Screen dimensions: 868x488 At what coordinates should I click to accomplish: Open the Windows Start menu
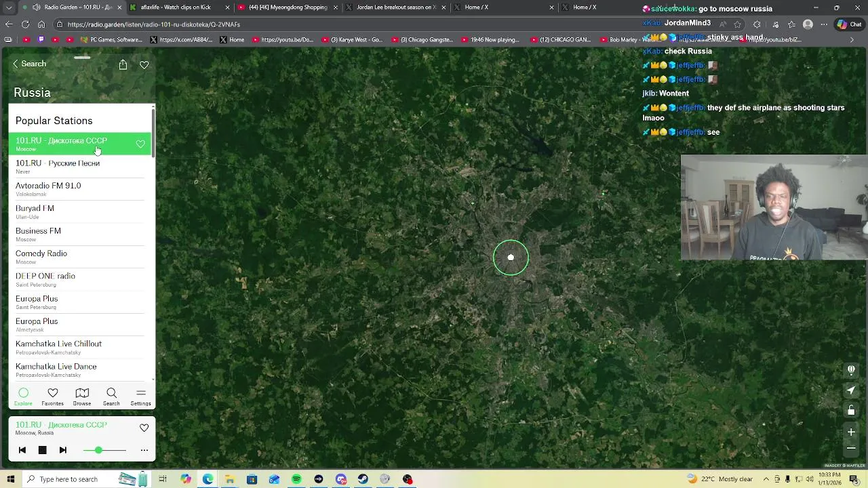pyautogui.click(x=10, y=479)
